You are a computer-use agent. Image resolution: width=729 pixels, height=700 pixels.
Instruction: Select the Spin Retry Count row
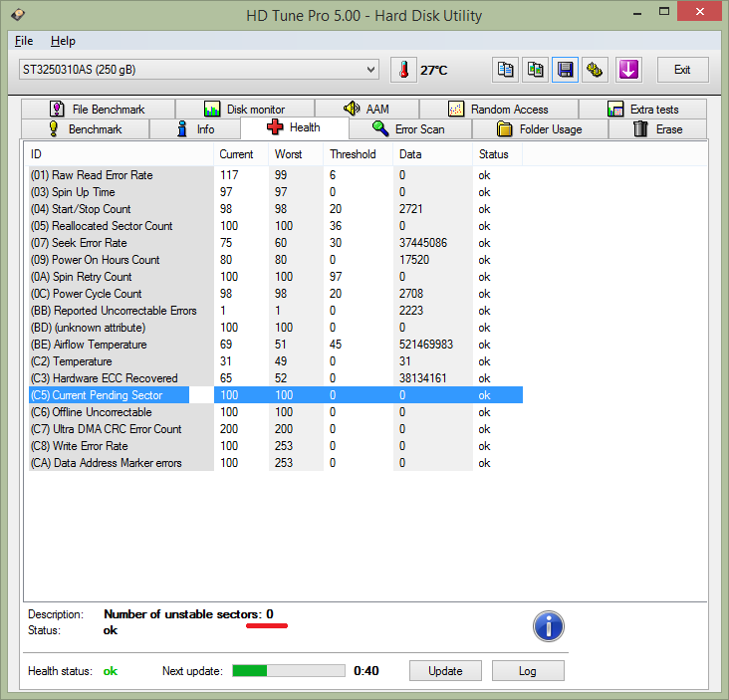coord(276,277)
